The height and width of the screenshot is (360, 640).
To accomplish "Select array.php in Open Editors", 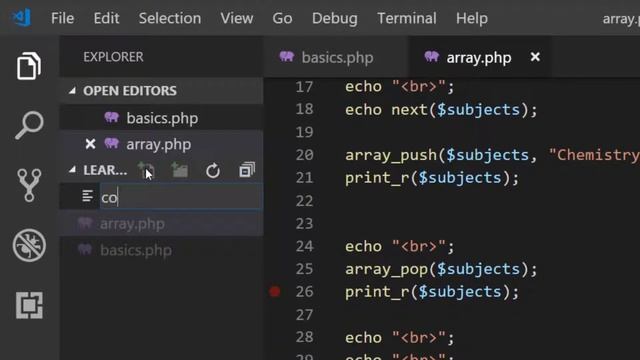I will [162, 144].
